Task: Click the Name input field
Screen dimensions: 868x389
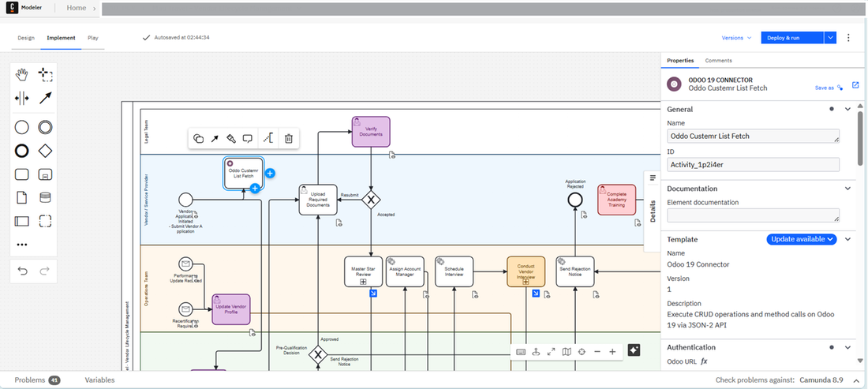Action: coord(753,137)
